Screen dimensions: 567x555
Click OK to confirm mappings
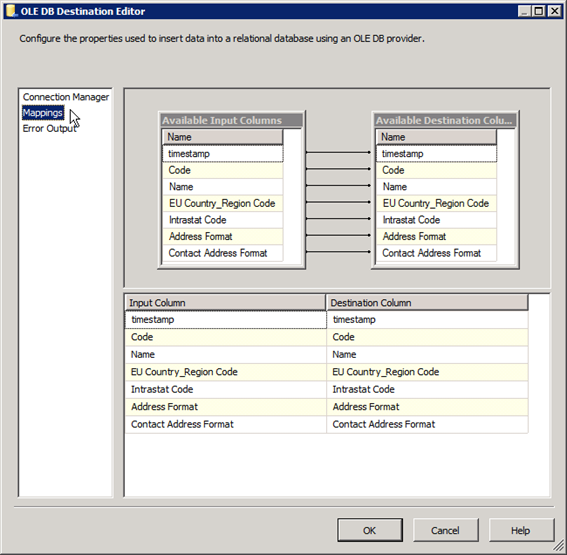coord(370,530)
